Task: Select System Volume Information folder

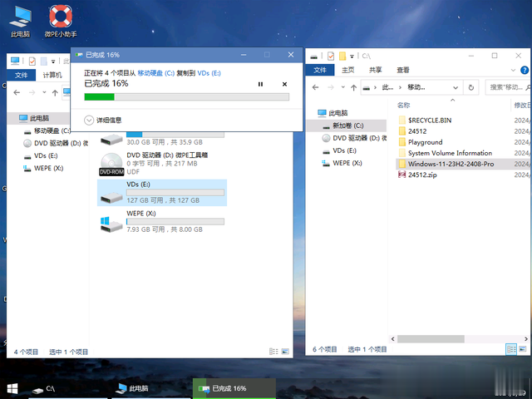Action: 445,153
